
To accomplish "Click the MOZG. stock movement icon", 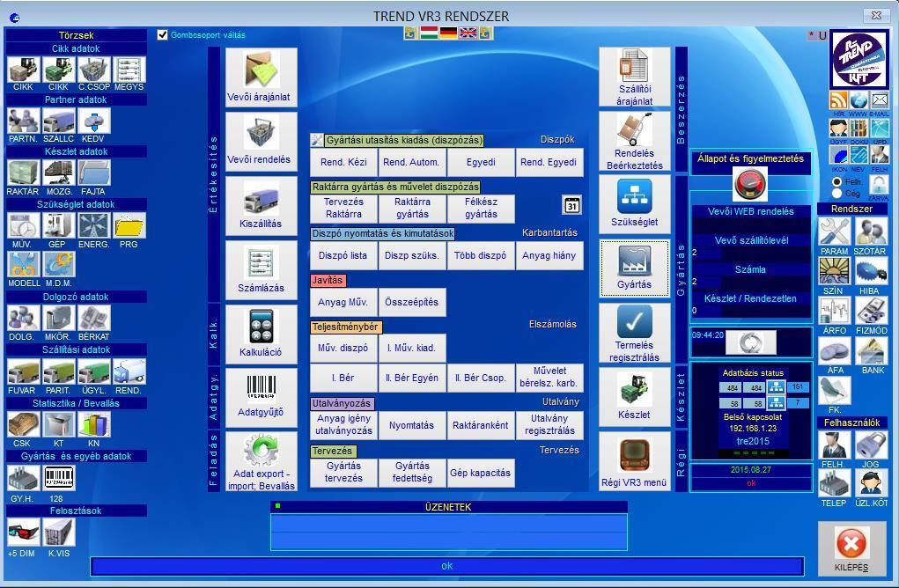I will [58, 173].
